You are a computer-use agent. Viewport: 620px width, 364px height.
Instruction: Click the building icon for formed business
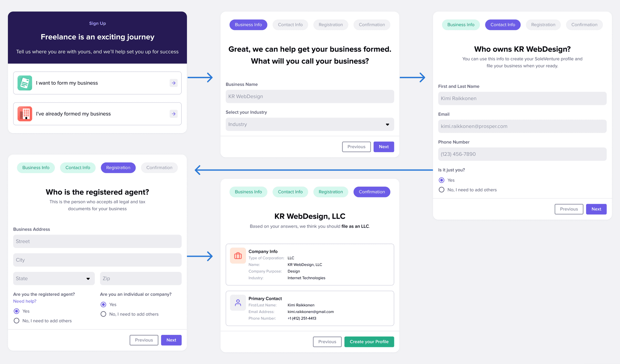pos(25,114)
